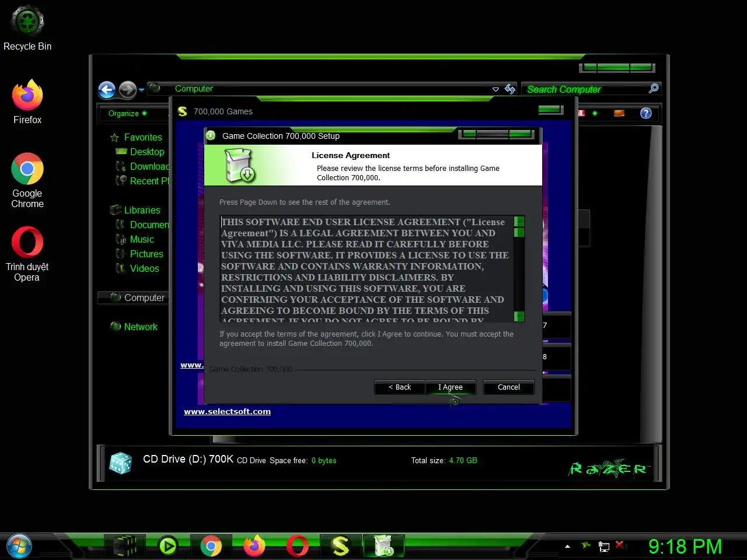The width and height of the screenshot is (747, 560).
Task: Refresh the Computer window
Action: pos(510,89)
